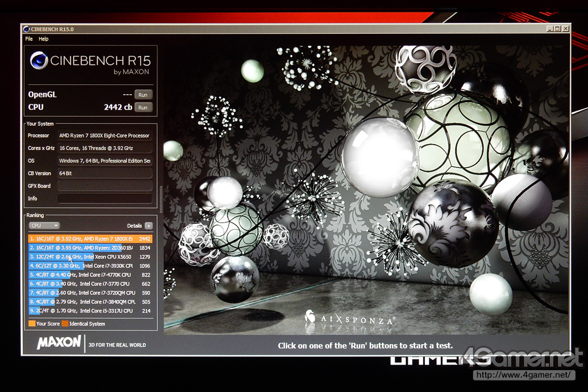The height and width of the screenshot is (392, 588).
Task: Click the MAXON logo at the bottom
Action: pyautogui.click(x=59, y=343)
